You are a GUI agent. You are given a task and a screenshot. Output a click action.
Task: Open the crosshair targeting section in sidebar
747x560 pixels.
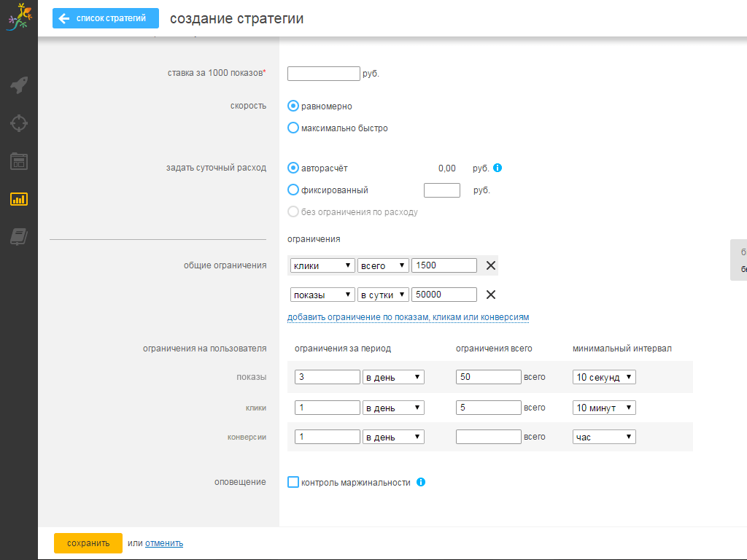click(19, 122)
